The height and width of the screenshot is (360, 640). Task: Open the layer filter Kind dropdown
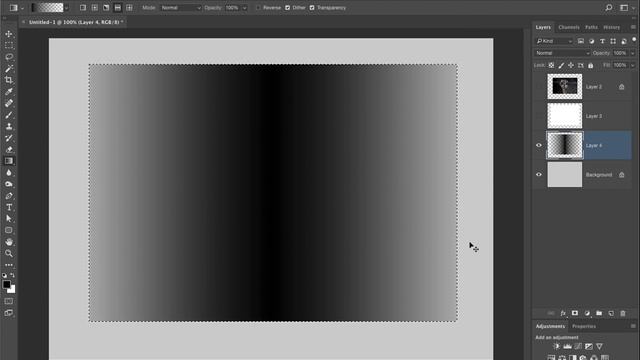click(x=554, y=41)
